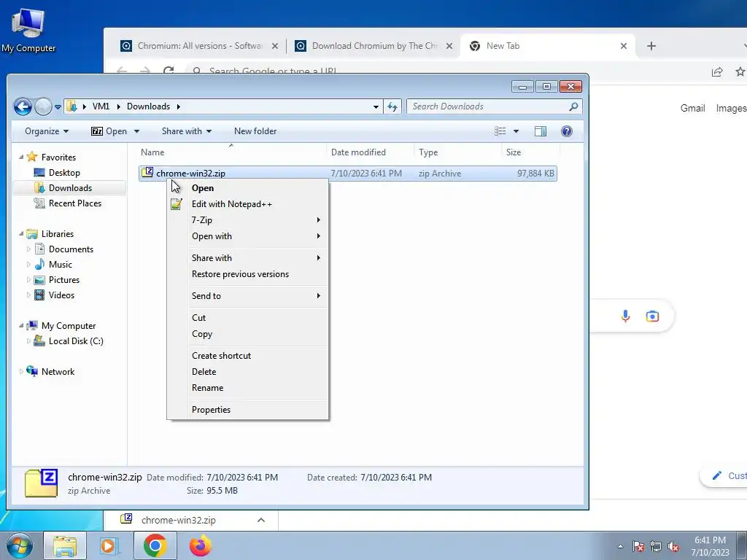Open Windows Media Player from taskbar
747x560 pixels.
[x=109, y=545]
